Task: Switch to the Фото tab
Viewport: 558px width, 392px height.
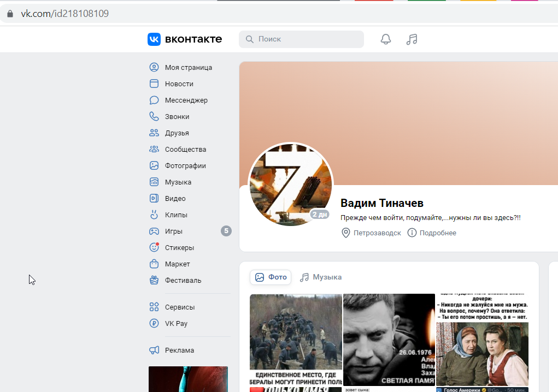Action: click(x=271, y=277)
